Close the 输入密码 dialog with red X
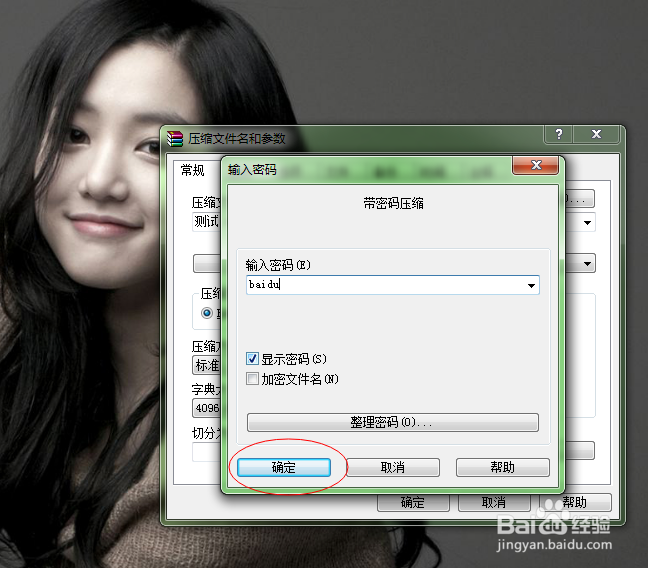Screen dimensions: 648x568 click(x=536, y=165)
